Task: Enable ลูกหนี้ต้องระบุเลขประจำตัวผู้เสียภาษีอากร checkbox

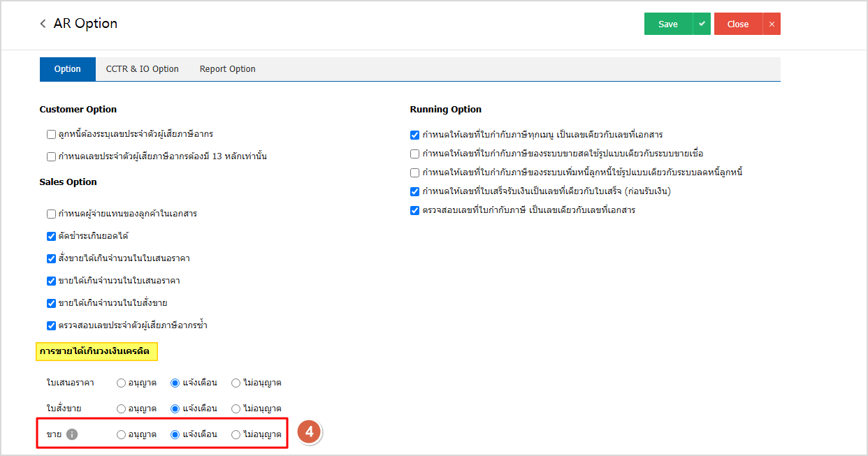Action: 51,134
